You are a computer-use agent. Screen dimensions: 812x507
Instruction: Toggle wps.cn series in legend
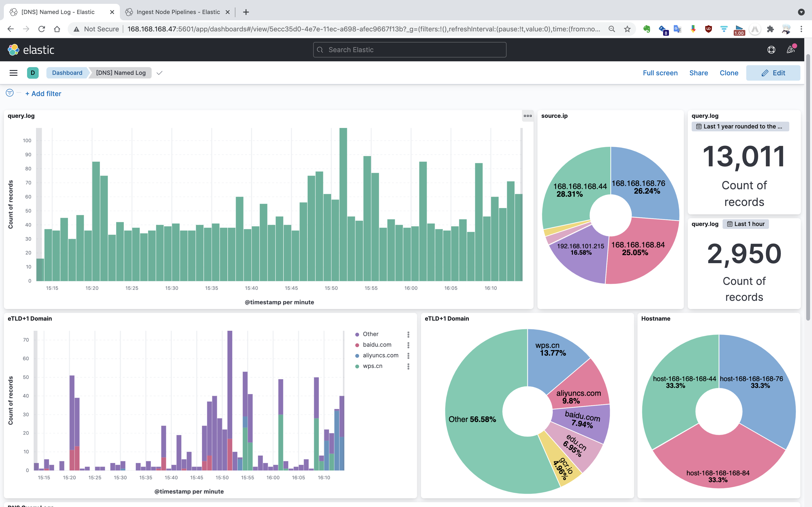coord(372,366)
